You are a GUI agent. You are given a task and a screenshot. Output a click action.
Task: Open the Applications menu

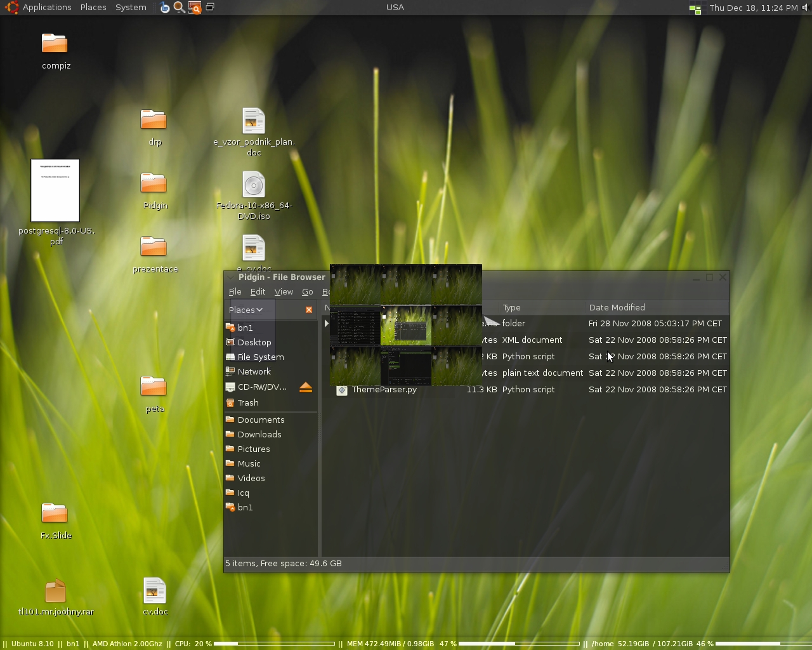[47, 8]
